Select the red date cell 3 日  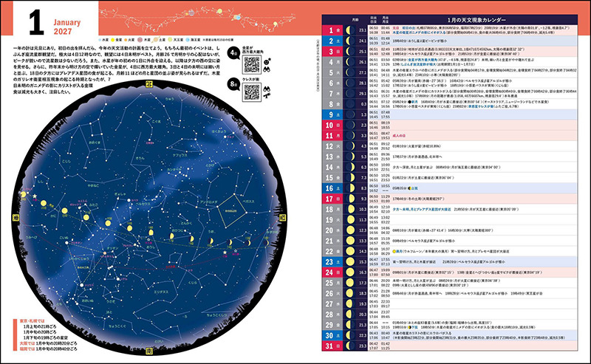332,51
